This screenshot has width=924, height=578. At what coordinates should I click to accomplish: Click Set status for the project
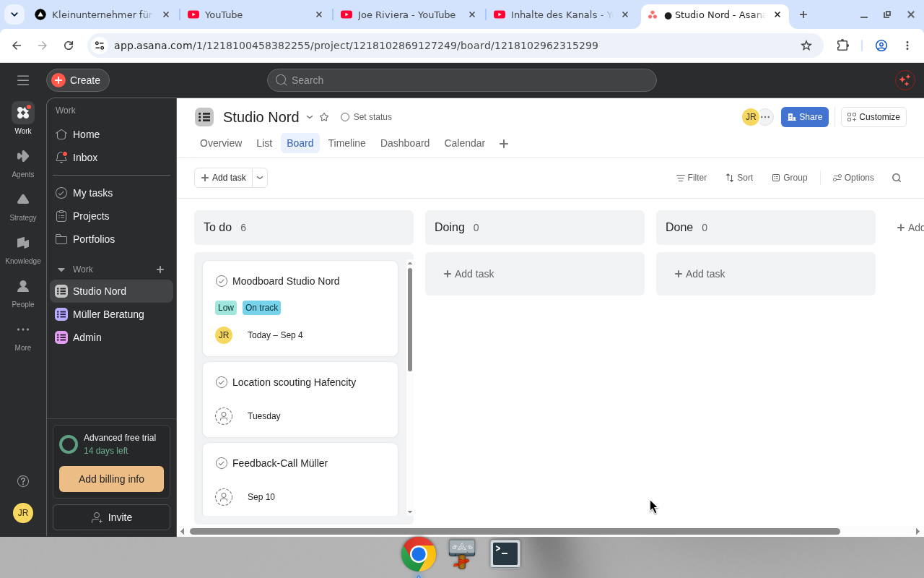pos(367,117)
